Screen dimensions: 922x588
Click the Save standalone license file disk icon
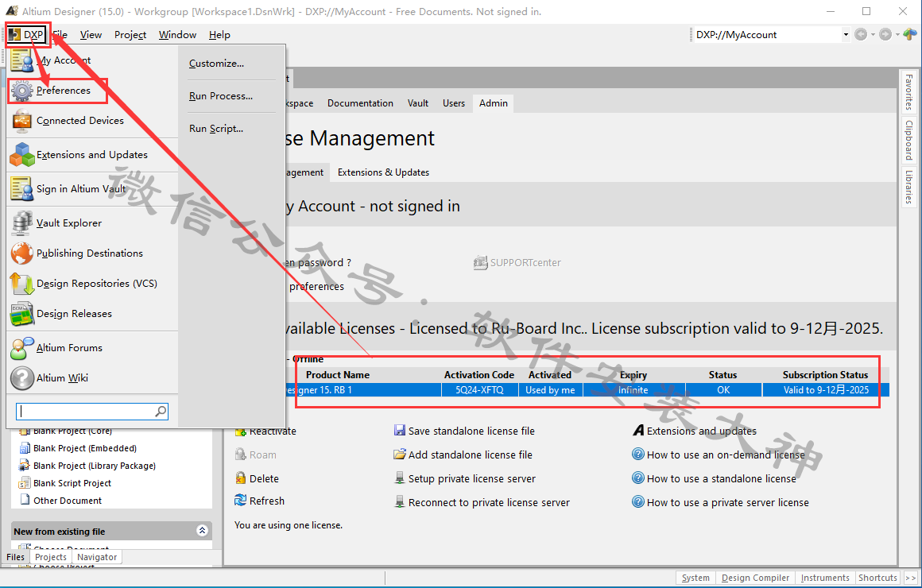(400, 431)
